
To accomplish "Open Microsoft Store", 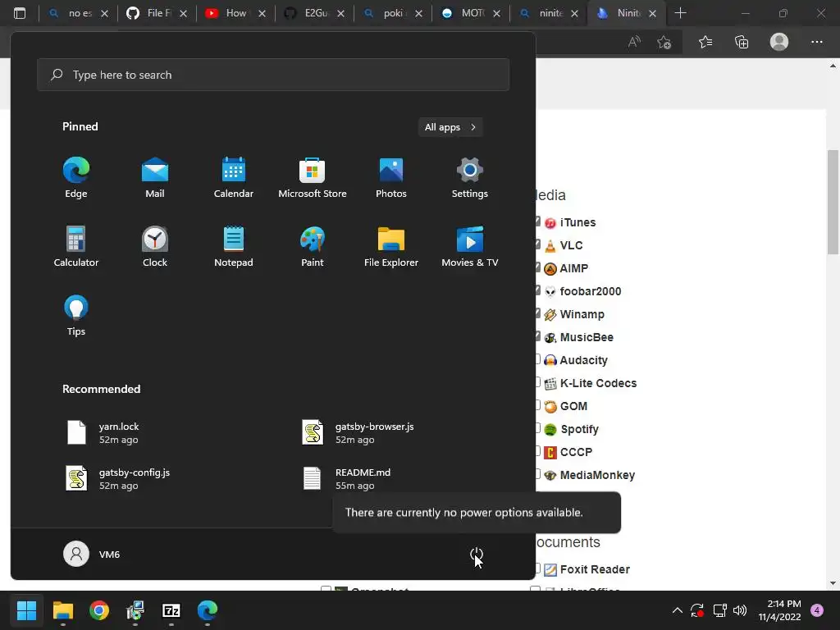I will pyautogui.click(x=313, y=178).
